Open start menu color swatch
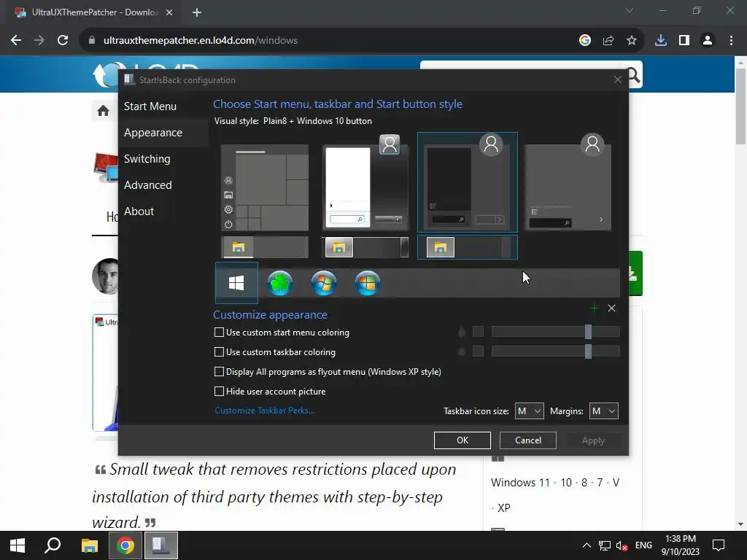 coord(478,332)
